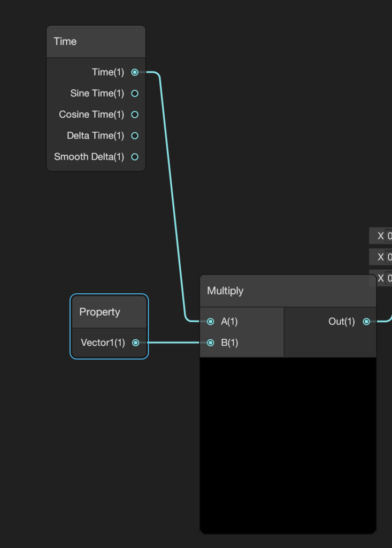
Task: Click the Delta Time(1) output port
Action: (x=135, y=135)
